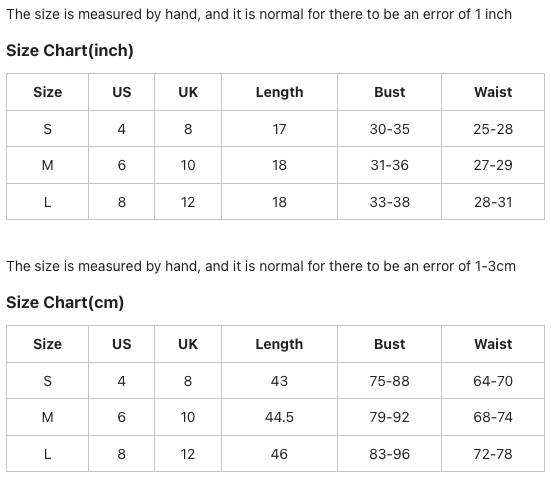Click the 83-96 bust cell

[x=389, y=454]
